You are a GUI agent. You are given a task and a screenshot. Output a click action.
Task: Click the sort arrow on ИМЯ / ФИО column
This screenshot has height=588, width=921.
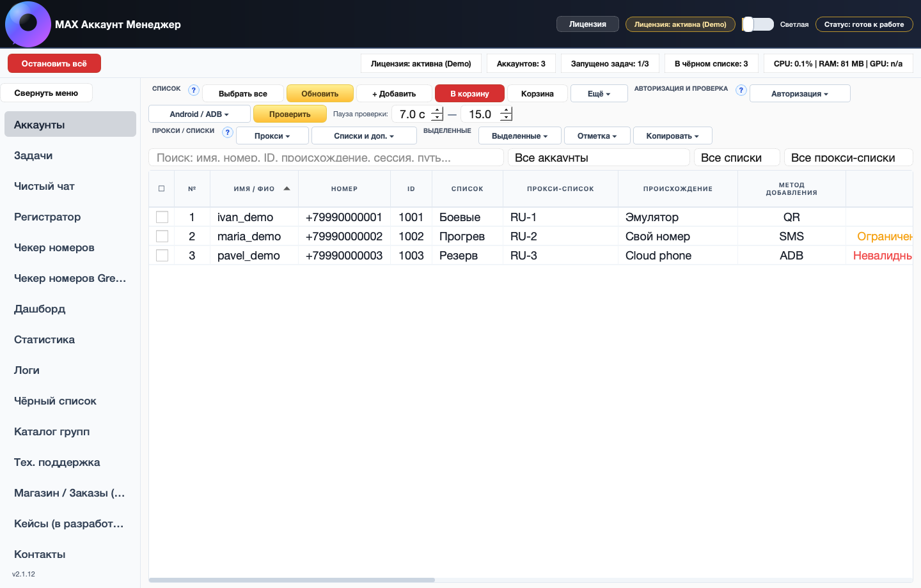287,188
